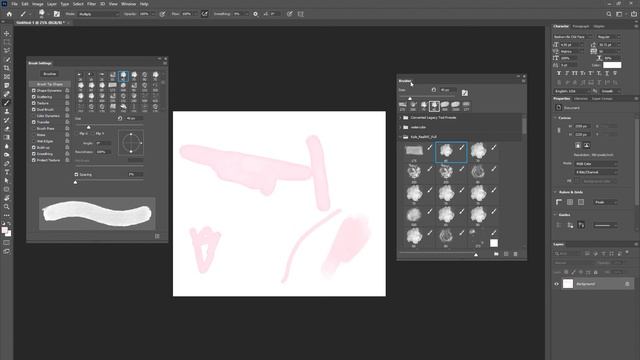The height and width of the screenshot is (360, 640).
Task: Toggle Spacing checkbox
Action: tap(76, 174)
